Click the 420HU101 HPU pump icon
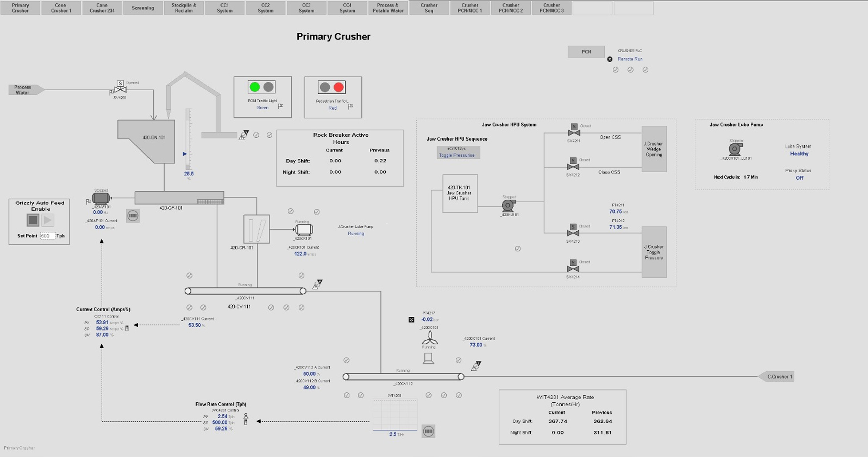 pyautogui.click(x=509, y=206)
